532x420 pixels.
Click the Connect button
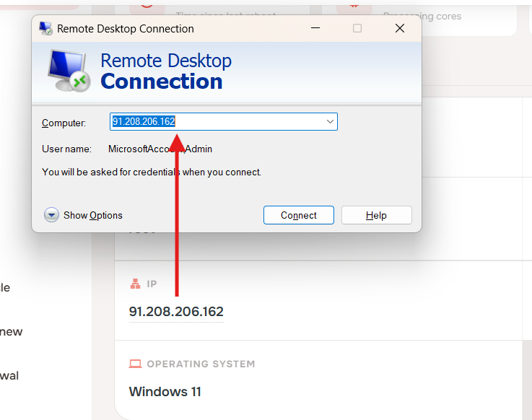pos(299,215)
